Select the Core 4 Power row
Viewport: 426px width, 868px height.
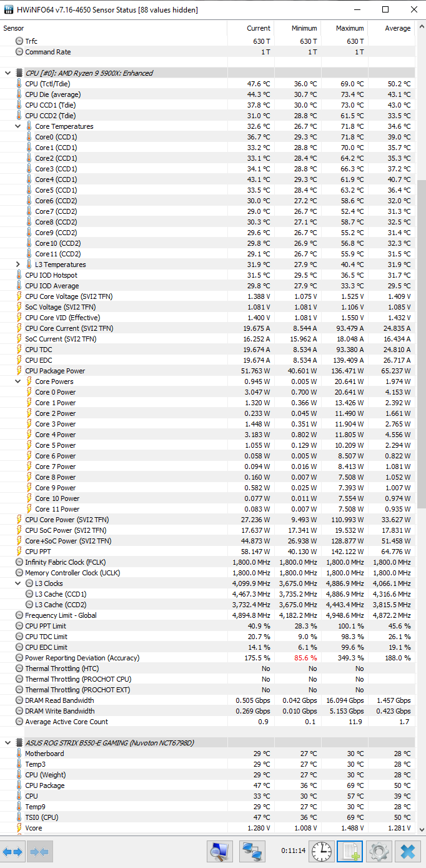(x=207, y=435)
